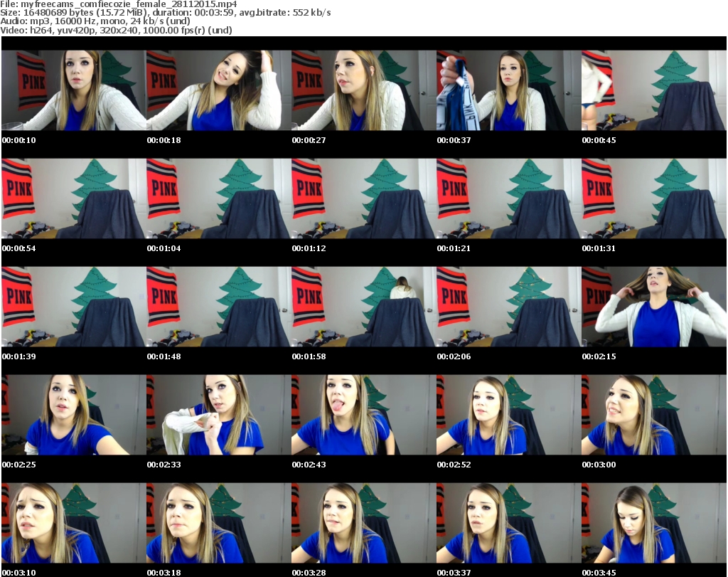The width and height of the screenshot is (728, 577).
Task: View the frame at 00:01:48
Action: coord(219,307)
